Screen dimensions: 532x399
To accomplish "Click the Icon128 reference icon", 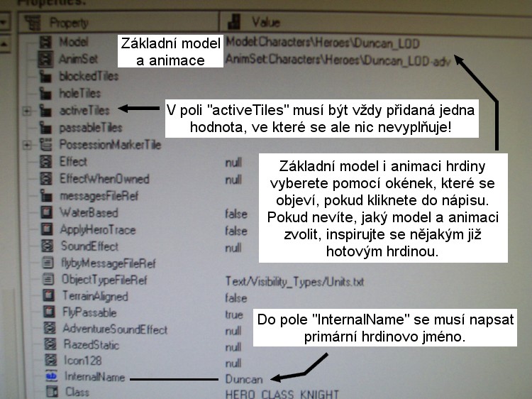I will pyautogui.click(x=51, y=360).
